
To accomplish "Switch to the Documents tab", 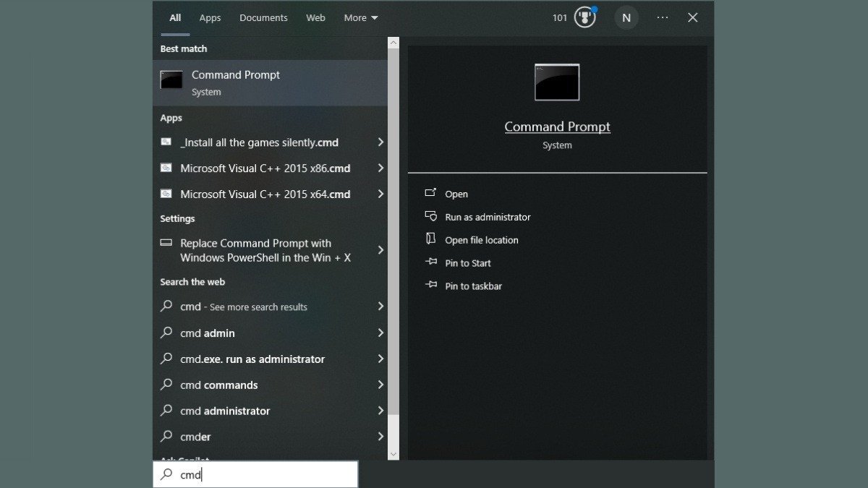I will point(263,17).
